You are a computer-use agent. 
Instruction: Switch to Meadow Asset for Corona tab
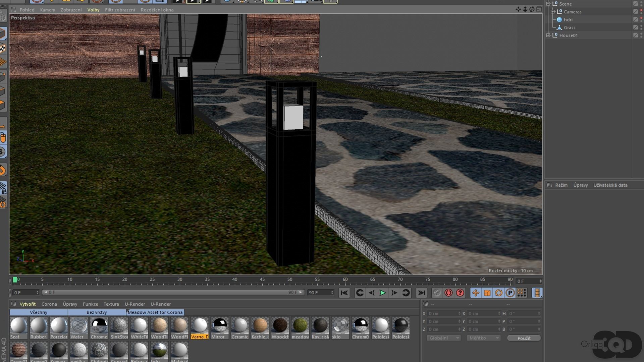155,312
